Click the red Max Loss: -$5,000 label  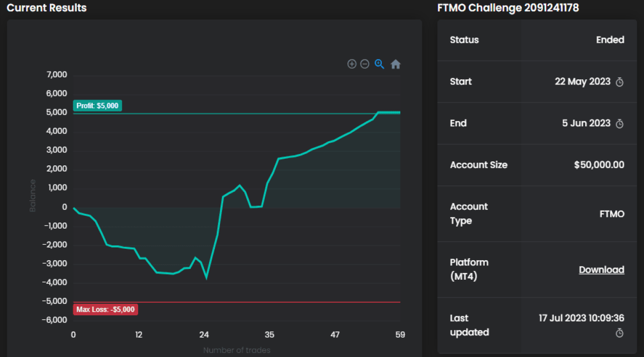[106, 310]
